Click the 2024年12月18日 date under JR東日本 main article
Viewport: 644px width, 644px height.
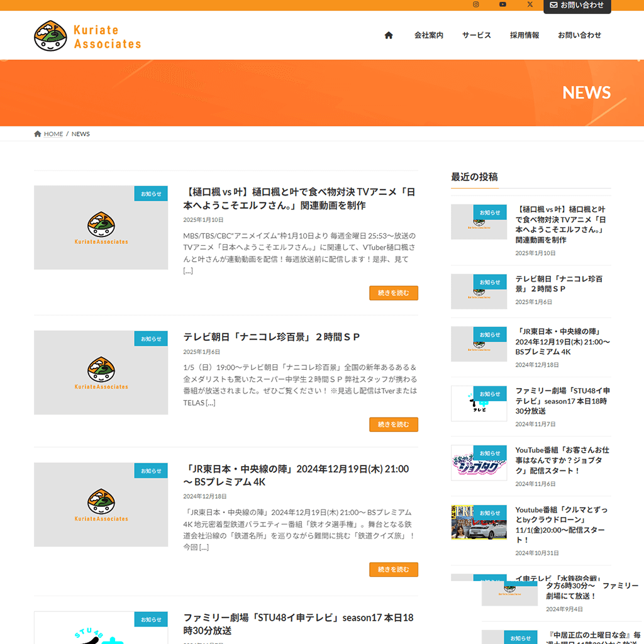click(205, 497)
